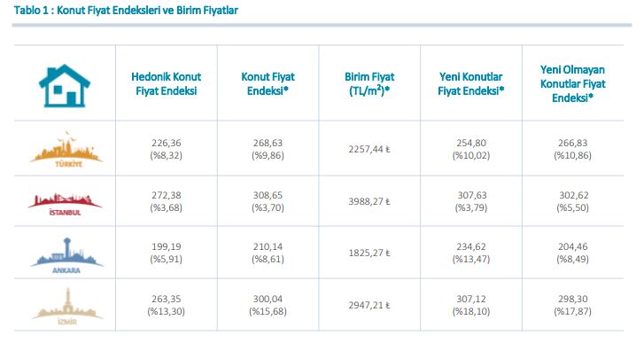The width and height of the screenshot is (644, 351).
Task: Select İzmir unit price 2947,21 cell
Action: [x=369, y=306]
